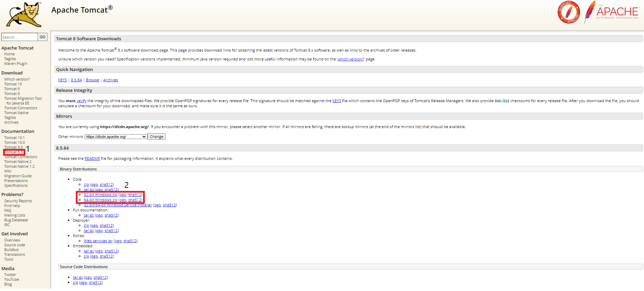The width and height of the screenshot is (644, 291).
Task: Go to Tomcat 9 download page
Action: [12, 89]
